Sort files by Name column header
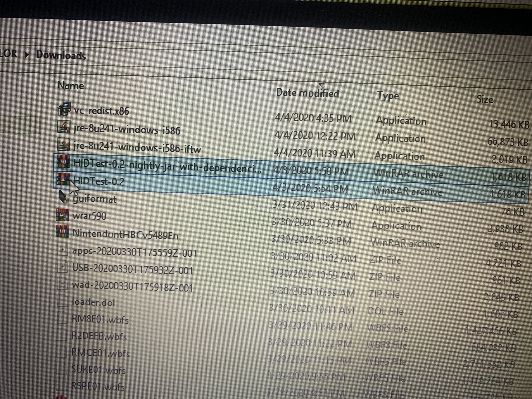This screenshot has width=532, height=399. pyautogui.click(x=71, y=85)
